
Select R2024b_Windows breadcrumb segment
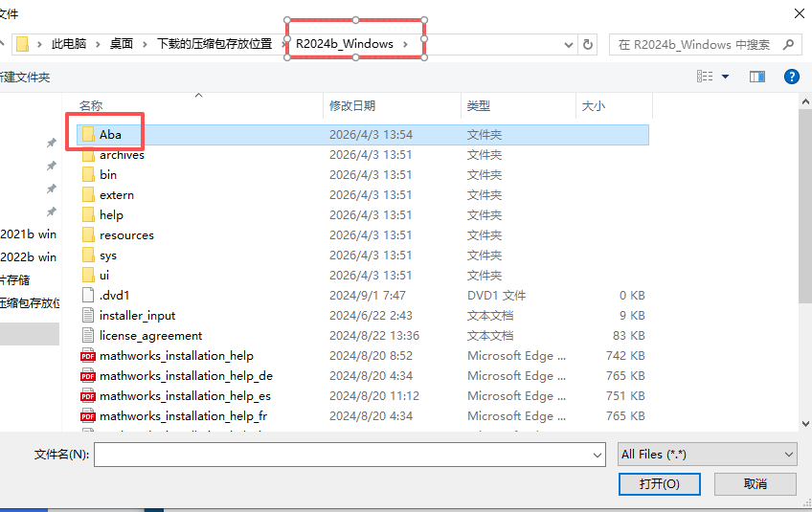pos(345,44)
